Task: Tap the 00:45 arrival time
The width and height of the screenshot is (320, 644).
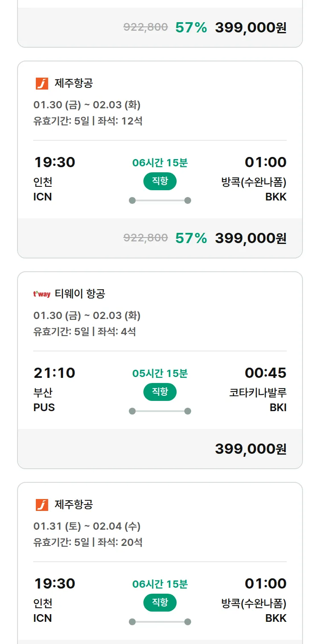Action: 265,373
